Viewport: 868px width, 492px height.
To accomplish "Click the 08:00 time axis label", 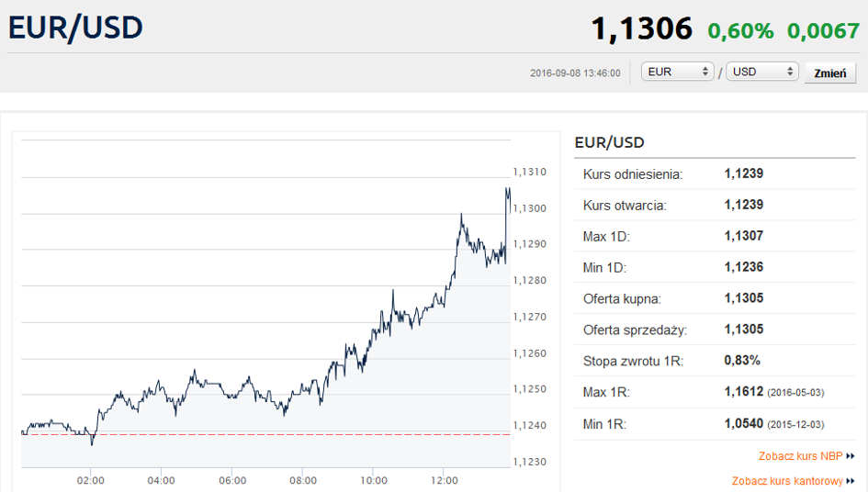I will (x=303, y=480).
